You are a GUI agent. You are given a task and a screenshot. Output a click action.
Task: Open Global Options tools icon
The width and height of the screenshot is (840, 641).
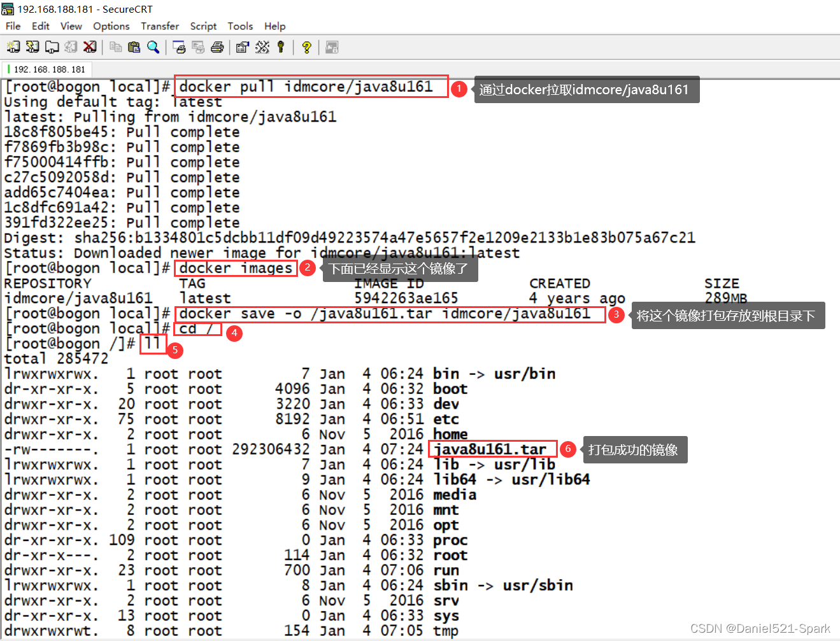[262, 47]
